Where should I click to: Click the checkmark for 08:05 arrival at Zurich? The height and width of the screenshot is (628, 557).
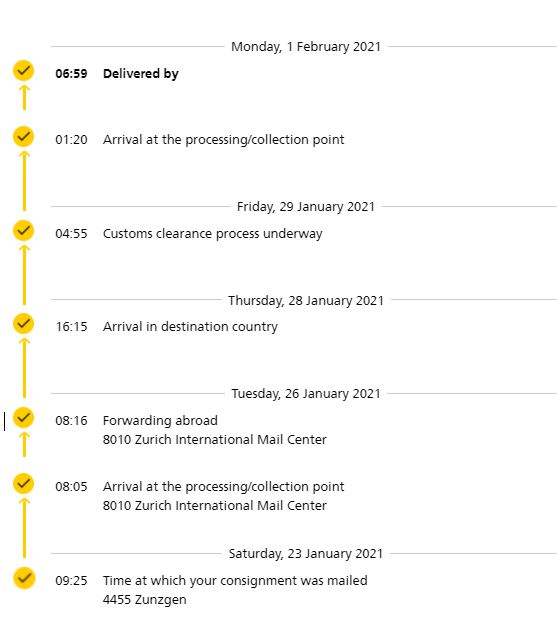(24, 484)
